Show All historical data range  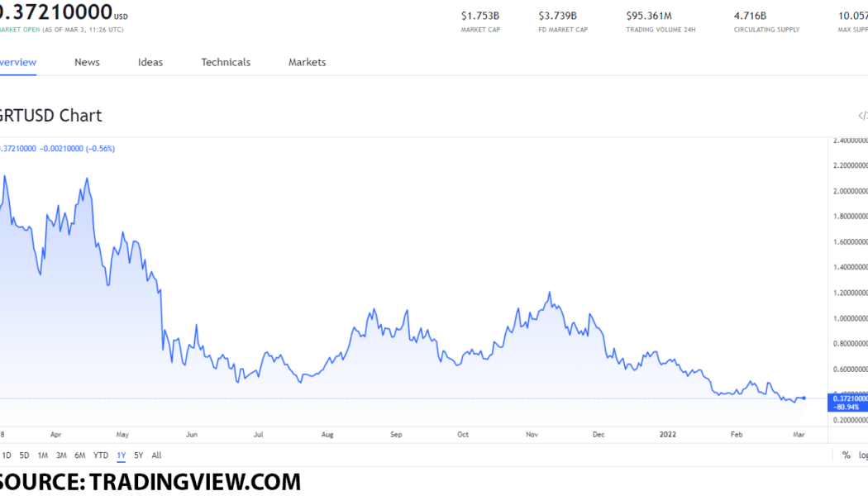coord(155,455)
